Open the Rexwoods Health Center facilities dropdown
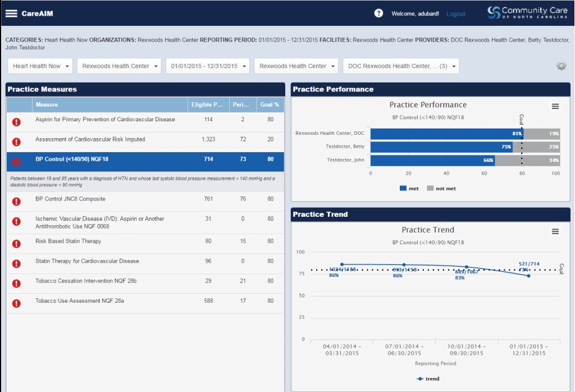Viewport: 575px width, 392px height. (x=296, y=66)
